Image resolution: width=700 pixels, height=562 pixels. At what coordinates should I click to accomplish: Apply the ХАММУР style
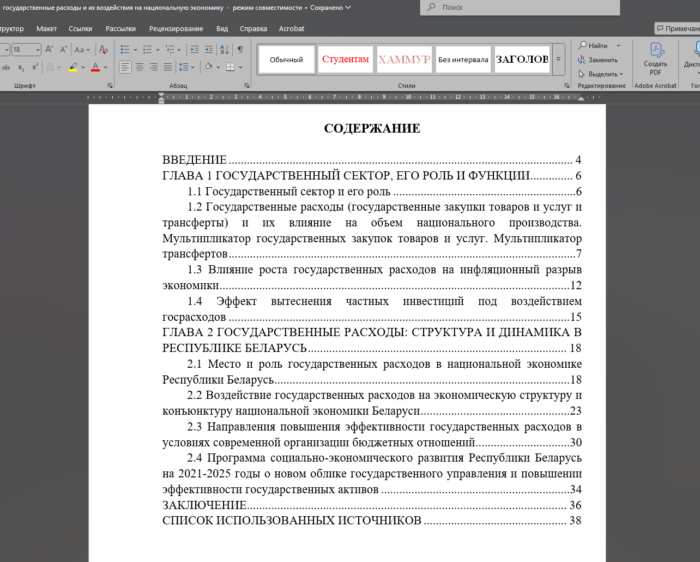404,59
